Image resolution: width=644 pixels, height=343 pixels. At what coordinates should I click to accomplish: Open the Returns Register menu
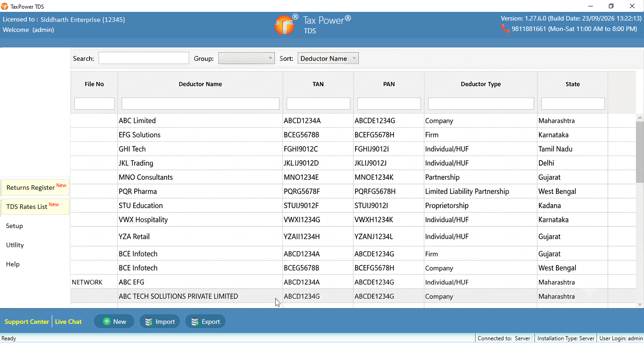(x=35, y=187)
